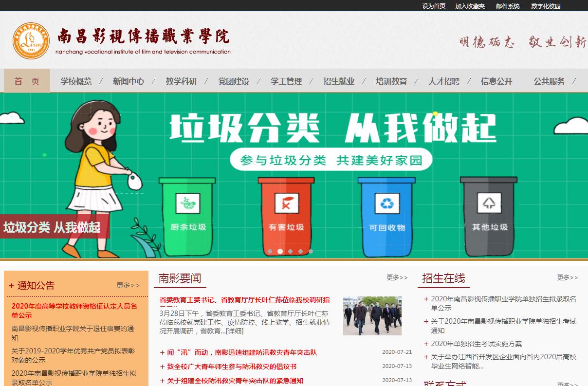
Task: Click 设为首页 in top bar
Action: tap(434, 6)
